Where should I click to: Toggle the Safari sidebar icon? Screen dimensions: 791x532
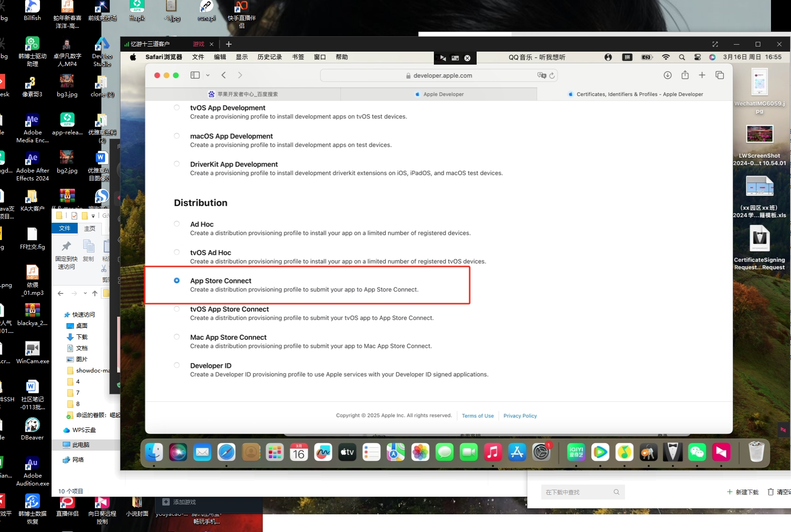coord(195,75)
